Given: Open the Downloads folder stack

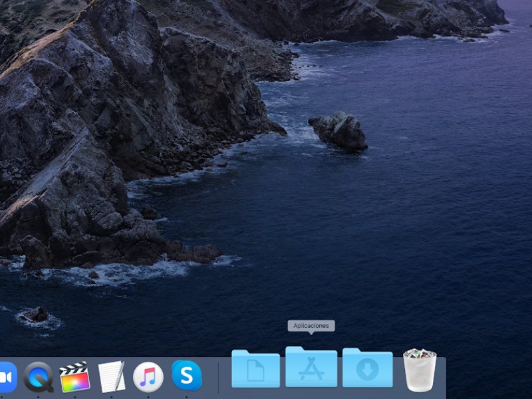Looking at the screenshot, I should (368, 368).
